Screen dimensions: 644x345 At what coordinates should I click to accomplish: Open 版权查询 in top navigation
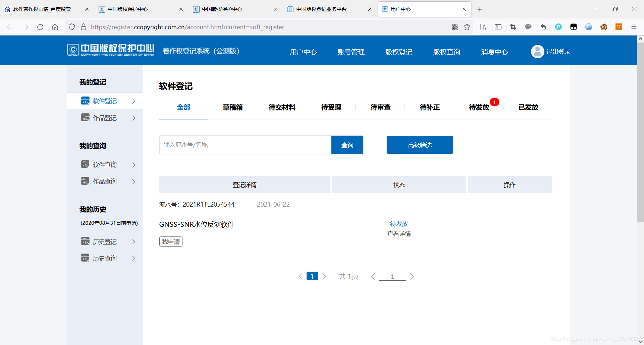tap(447, 52)
